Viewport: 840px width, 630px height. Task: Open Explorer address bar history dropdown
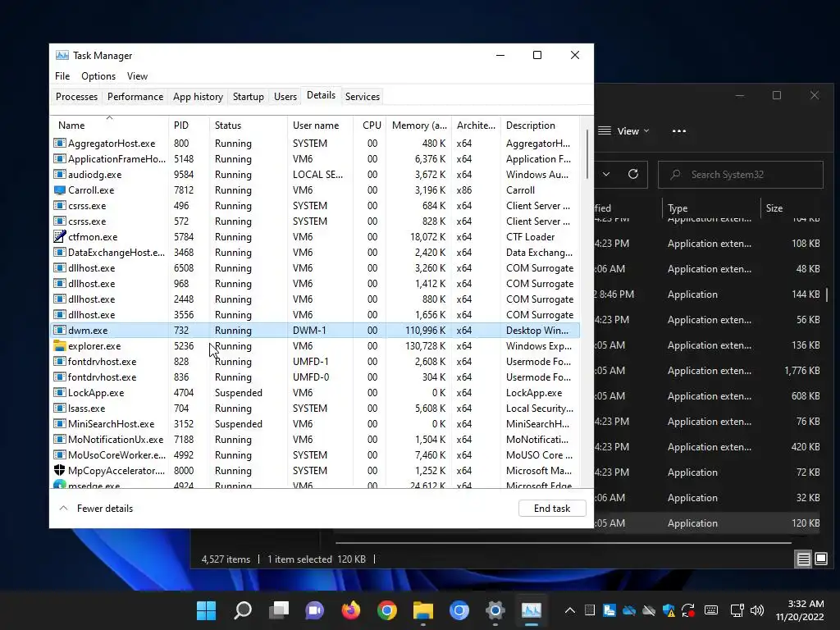point(606,174)
